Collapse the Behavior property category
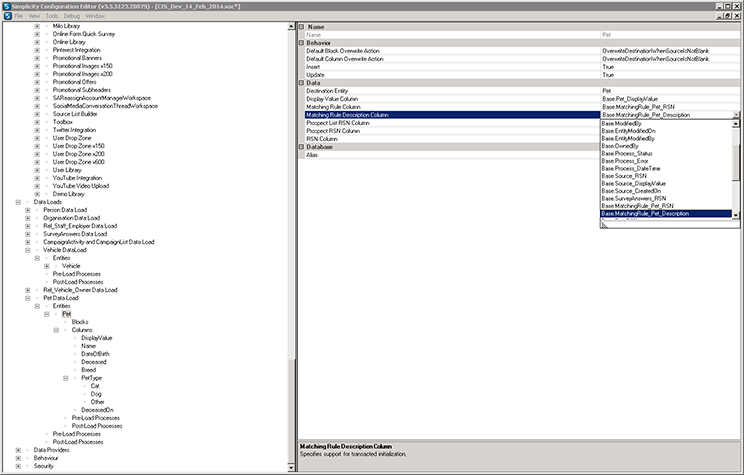The height and width of the screenshot is (475, 744). [x=301, y=43]
